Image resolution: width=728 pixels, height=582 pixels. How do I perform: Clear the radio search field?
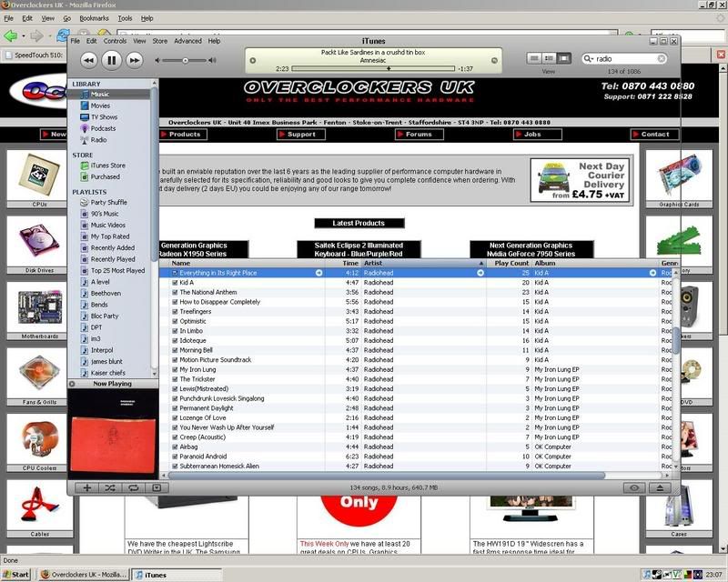tap(662, 58)
